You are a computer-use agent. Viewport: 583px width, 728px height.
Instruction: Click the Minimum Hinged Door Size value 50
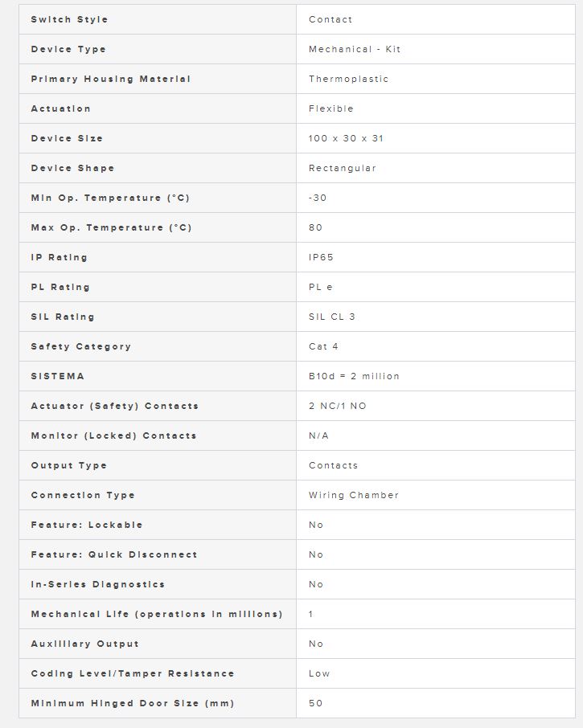pos(315,703)
